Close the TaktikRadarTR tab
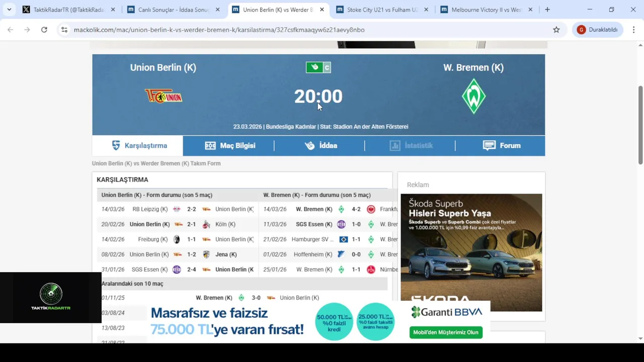The width and height of the screenshot is (644, 362). pos(113,10)
